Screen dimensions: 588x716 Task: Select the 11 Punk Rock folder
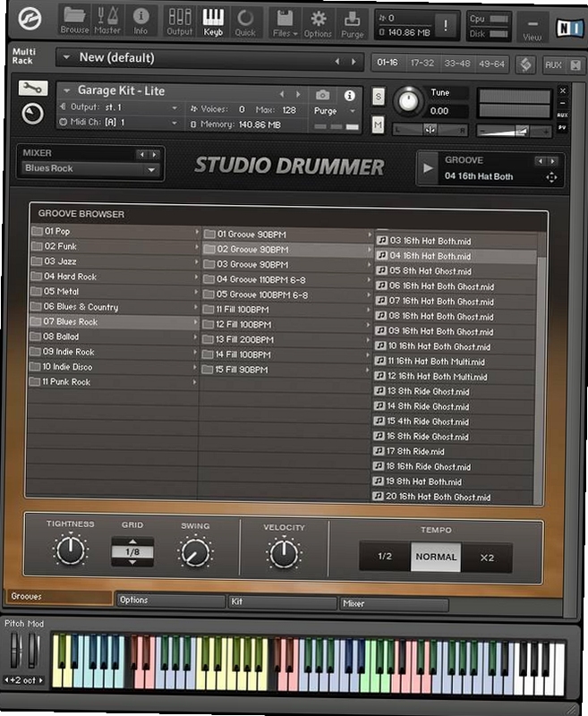click(114, 382)
